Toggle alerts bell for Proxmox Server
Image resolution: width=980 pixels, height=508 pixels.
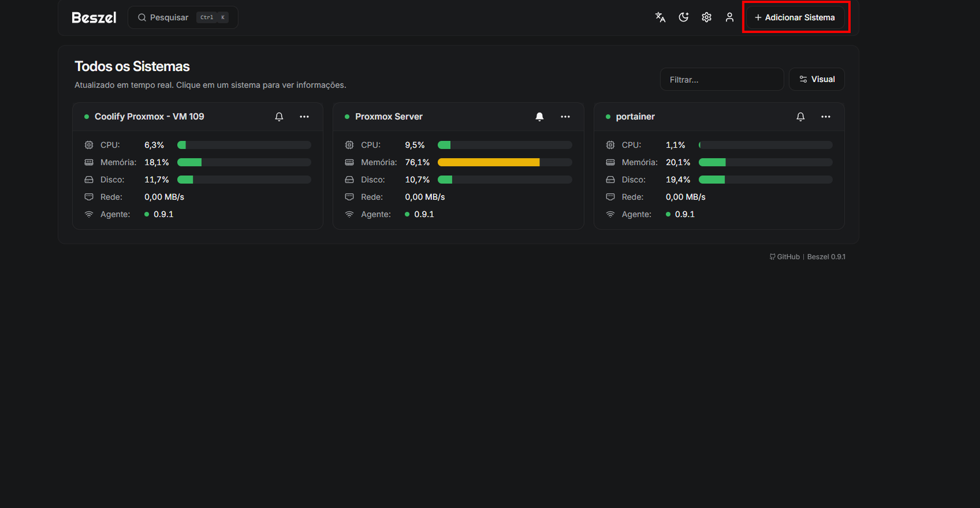click(x=540, y=117)
